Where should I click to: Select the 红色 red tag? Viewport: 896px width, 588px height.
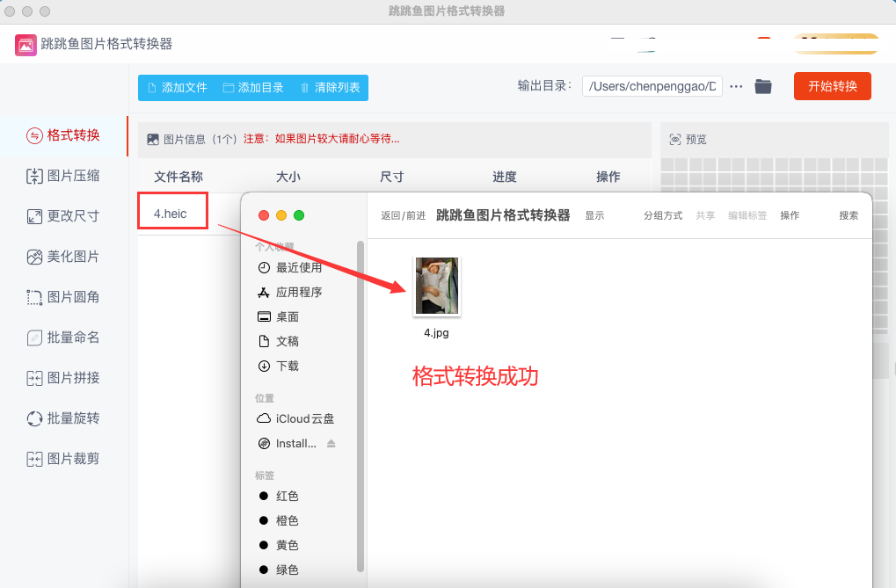click(x=287, y=496)
